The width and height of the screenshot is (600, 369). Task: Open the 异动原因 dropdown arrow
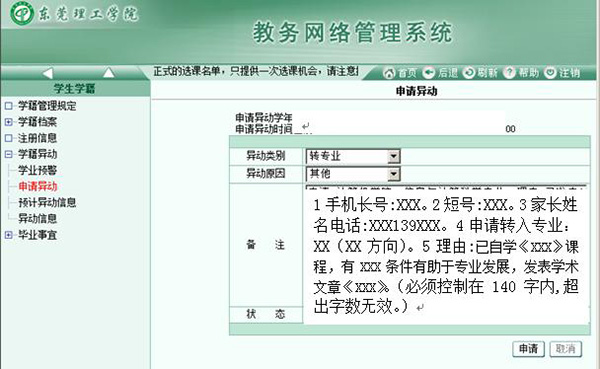click(393, 174)
